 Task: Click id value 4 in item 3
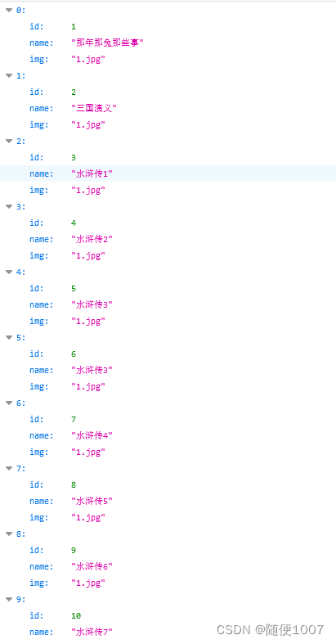(74, 223)
